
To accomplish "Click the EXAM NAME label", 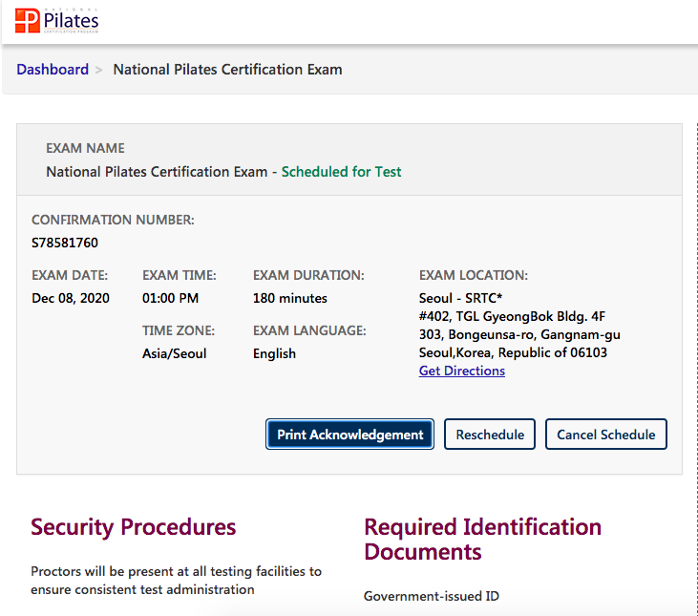I will tap(85, 148).
